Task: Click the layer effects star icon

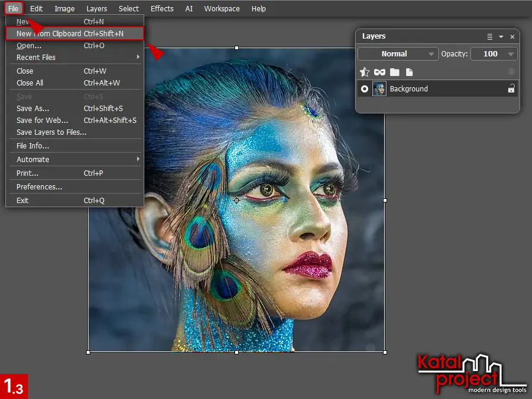Action: (365, 72)
